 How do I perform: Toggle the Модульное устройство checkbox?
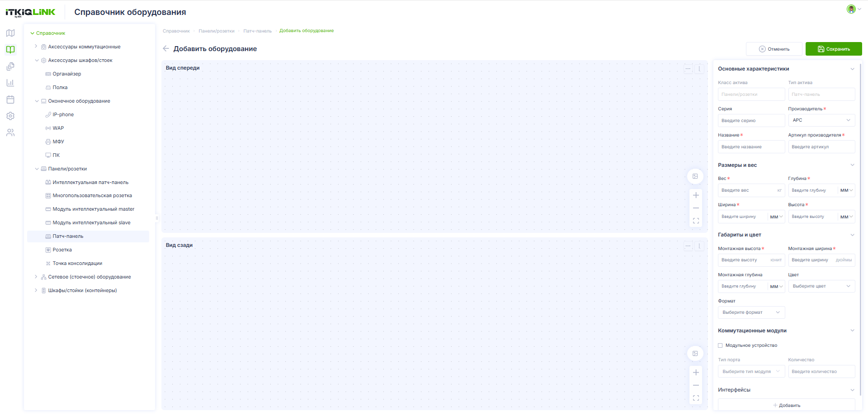click(720, 345)
